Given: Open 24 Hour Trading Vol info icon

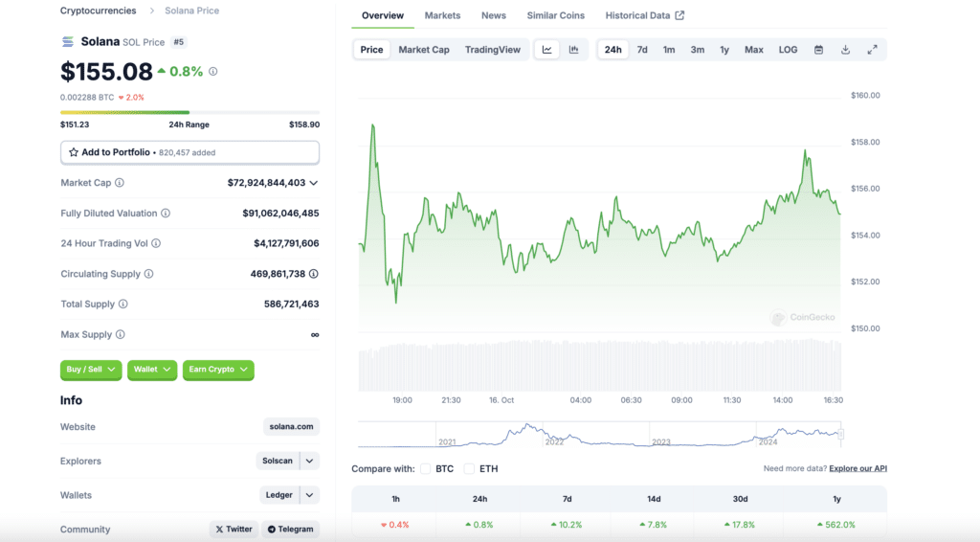Looking at the screenshot, I should [156, 243].
